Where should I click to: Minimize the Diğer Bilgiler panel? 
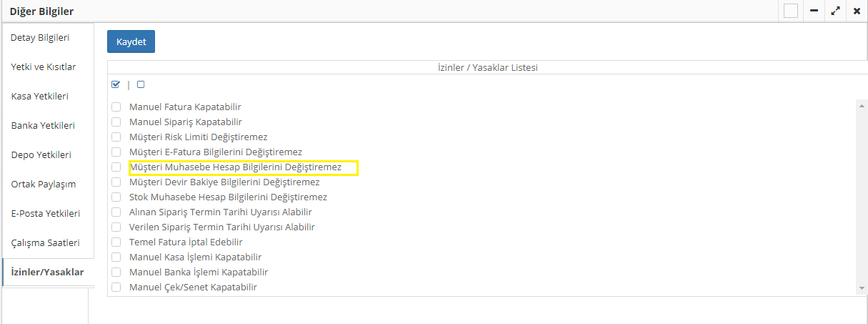[x=814, y=11]
